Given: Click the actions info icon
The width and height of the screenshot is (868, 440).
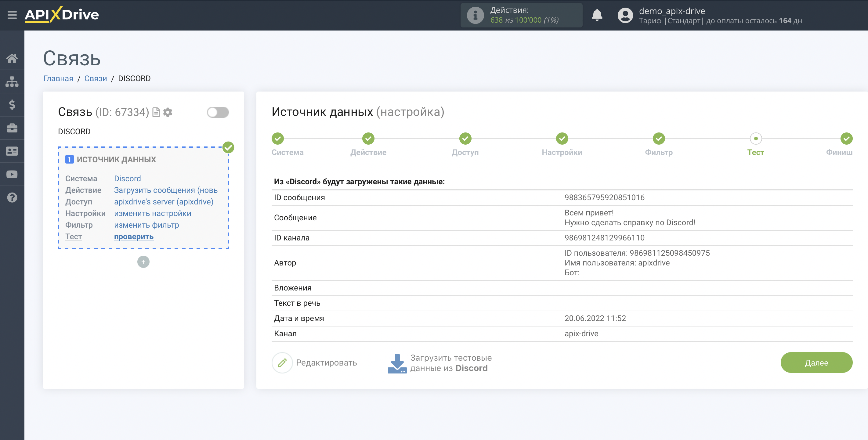Looking at the screenshot, I should coord(475,15).
